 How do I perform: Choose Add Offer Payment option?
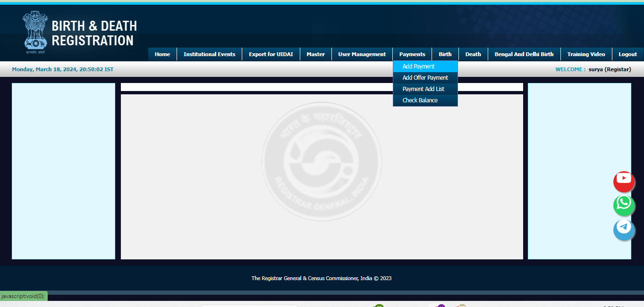(424, 77)
